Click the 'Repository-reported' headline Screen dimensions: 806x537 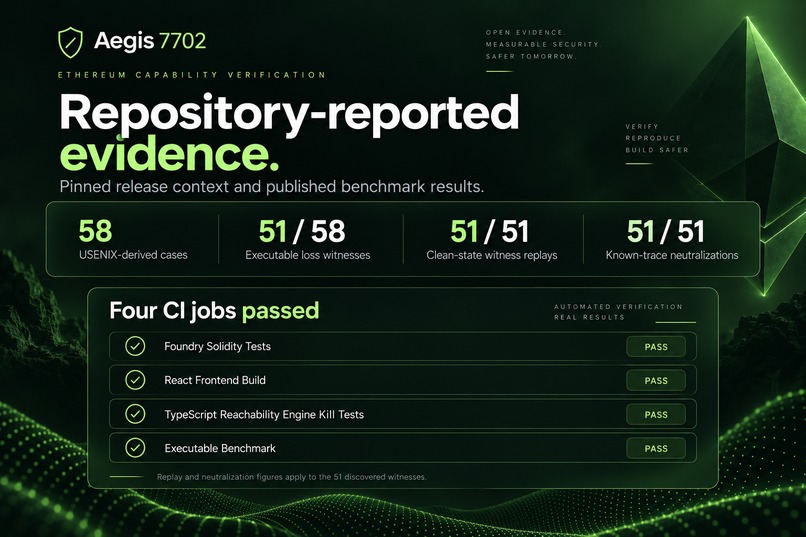pos(289,114)
